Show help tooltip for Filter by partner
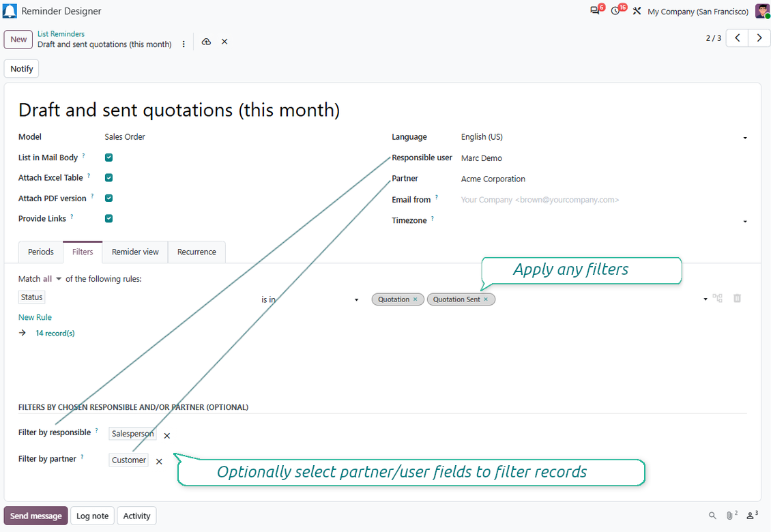The width and height of the screenshot is (771, 532). pos(82,457)
